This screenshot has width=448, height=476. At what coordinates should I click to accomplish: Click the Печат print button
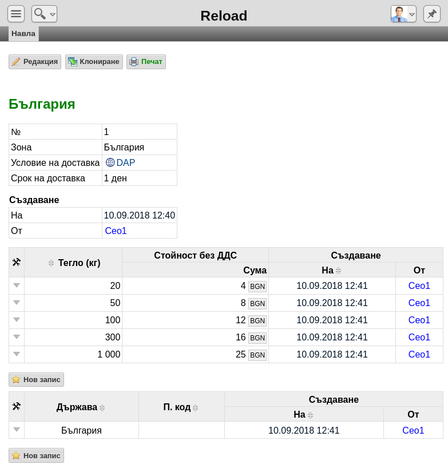(146, 62)
